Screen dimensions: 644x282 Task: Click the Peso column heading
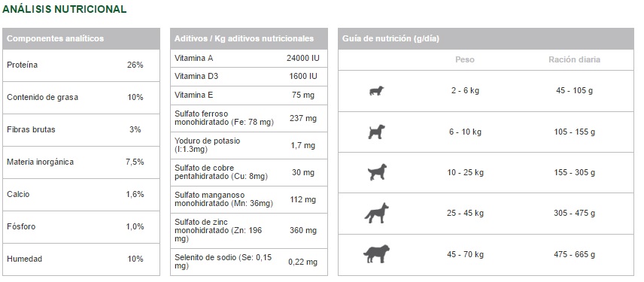pyautogui.click(x=465, y=59)
